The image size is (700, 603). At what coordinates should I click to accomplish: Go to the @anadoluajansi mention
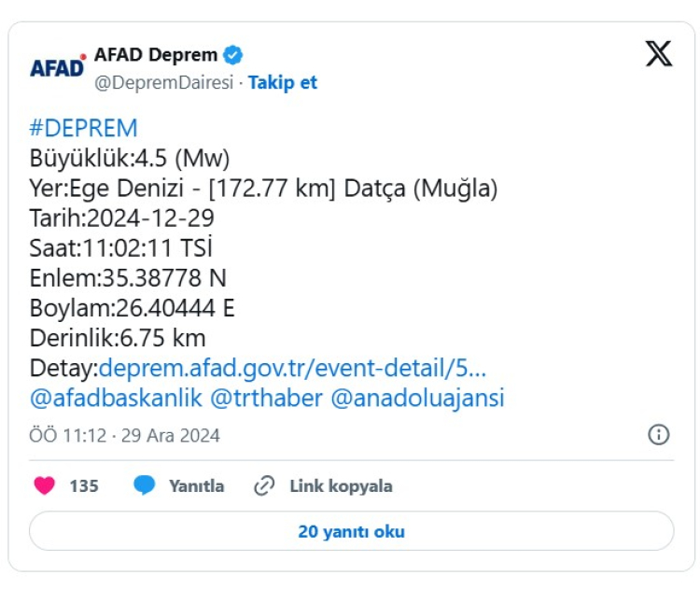tap(417, 398)
